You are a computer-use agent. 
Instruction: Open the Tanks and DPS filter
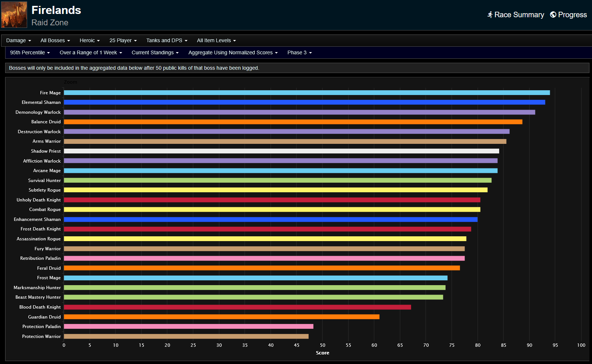167,40
